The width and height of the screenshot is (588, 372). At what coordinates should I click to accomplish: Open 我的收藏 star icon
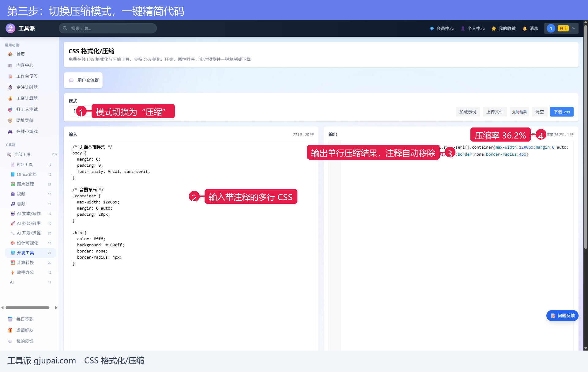coord(494,28)
